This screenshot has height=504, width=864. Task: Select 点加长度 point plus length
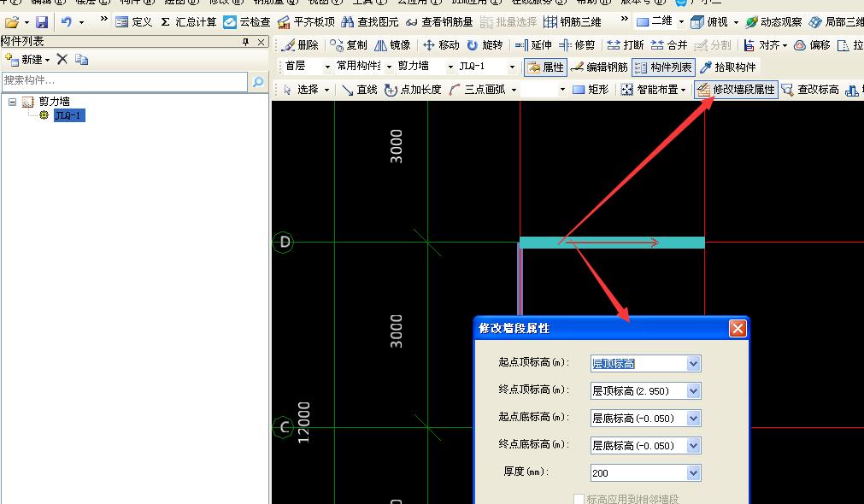[413, 89]
